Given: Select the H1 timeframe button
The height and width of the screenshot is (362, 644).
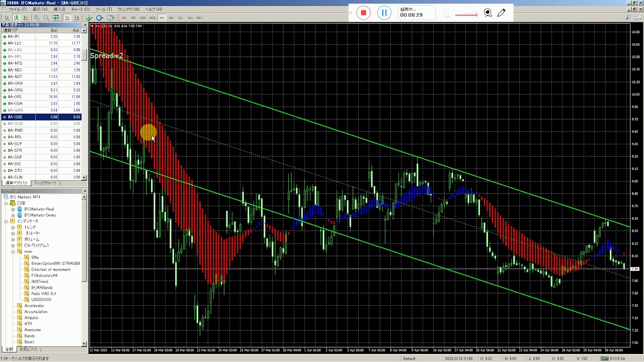Looking at the screenshot, I should tap(162, 18).
